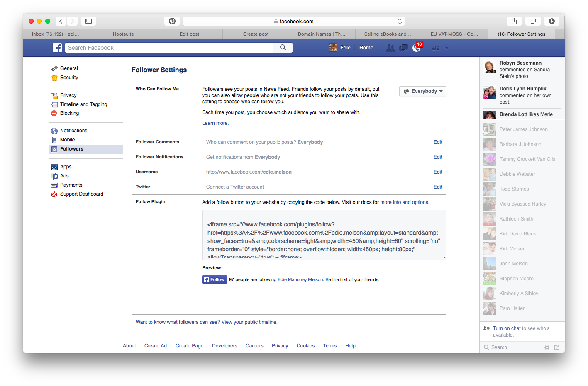Screen dimensions: 588x386
Task: Open Developers footer link
Action: (224, 346)
